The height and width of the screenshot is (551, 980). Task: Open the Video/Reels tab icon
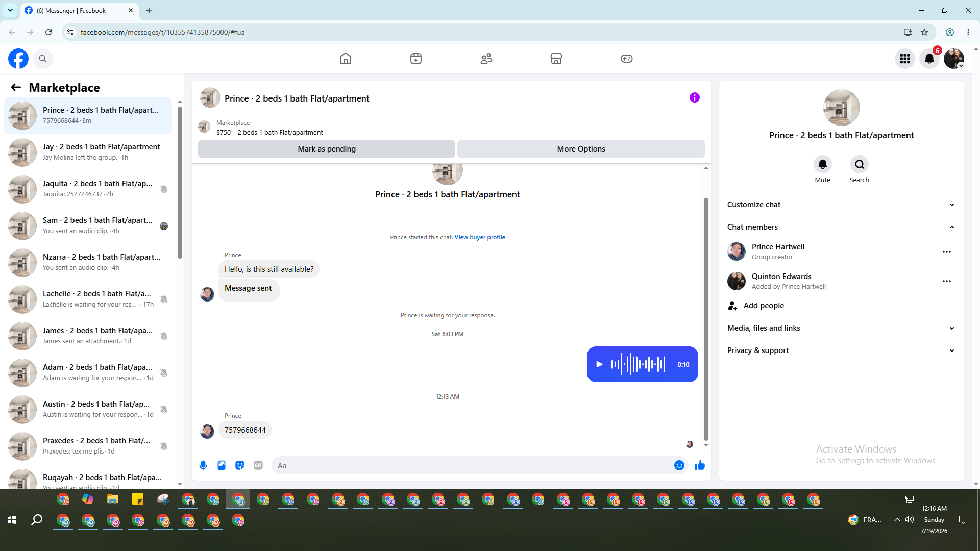[416, 59]
